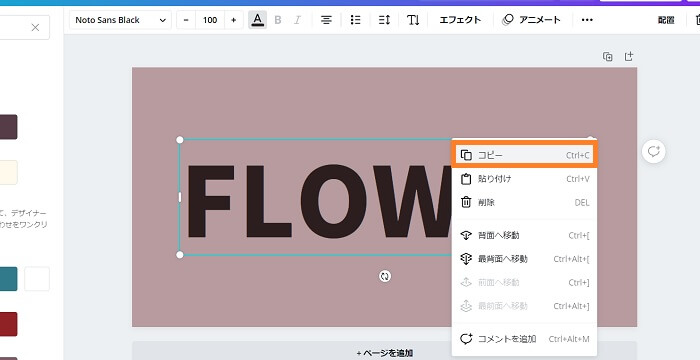Choose 背面へ移動 in the context menu
This screenshot has width=700, height=360.
[524, 235]
